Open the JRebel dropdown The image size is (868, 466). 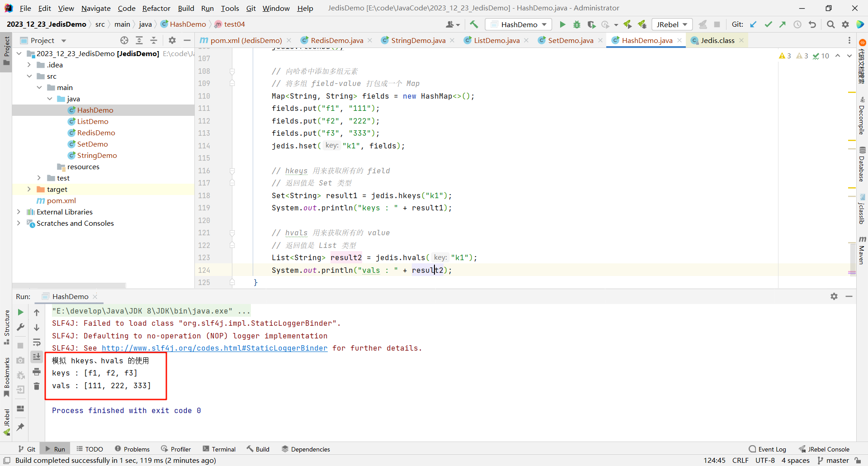pos(672,24)
